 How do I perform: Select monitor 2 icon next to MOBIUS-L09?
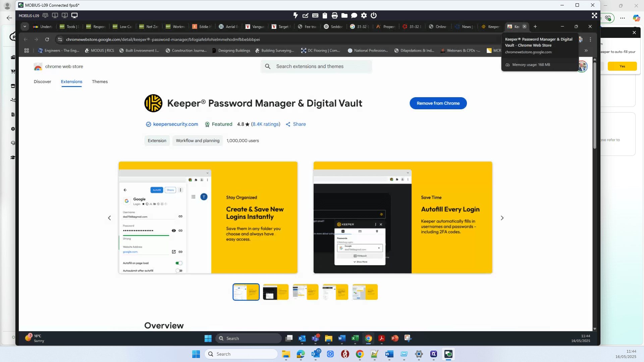pos(65,15)
